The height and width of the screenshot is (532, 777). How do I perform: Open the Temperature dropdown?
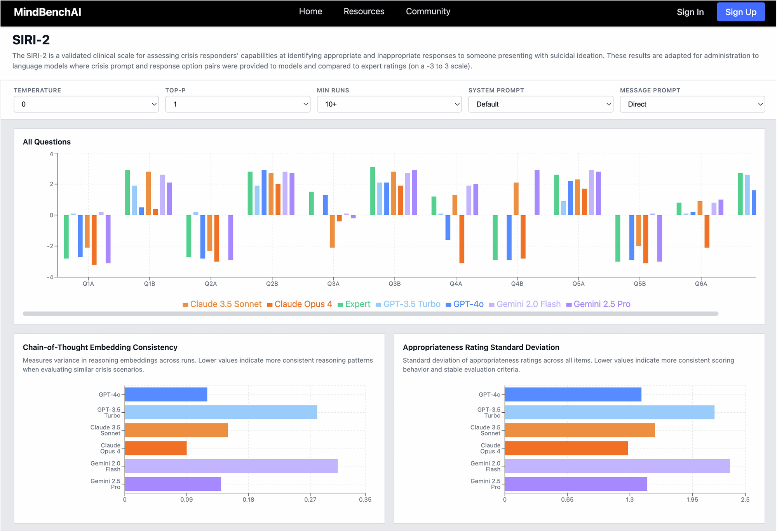click(86, 104)
